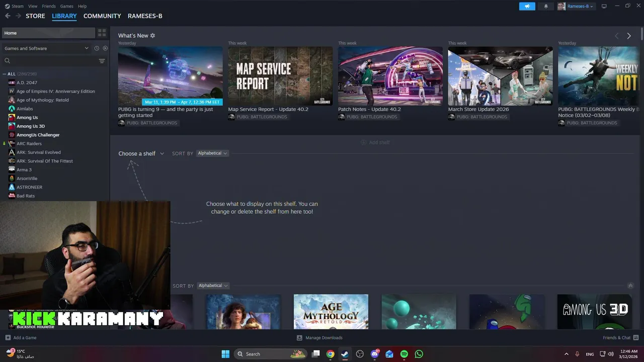Image resolution: width=644 pixels, height=362 pixels.
Task: Toggle sort by recent activity clock icon
Action: 97,48
